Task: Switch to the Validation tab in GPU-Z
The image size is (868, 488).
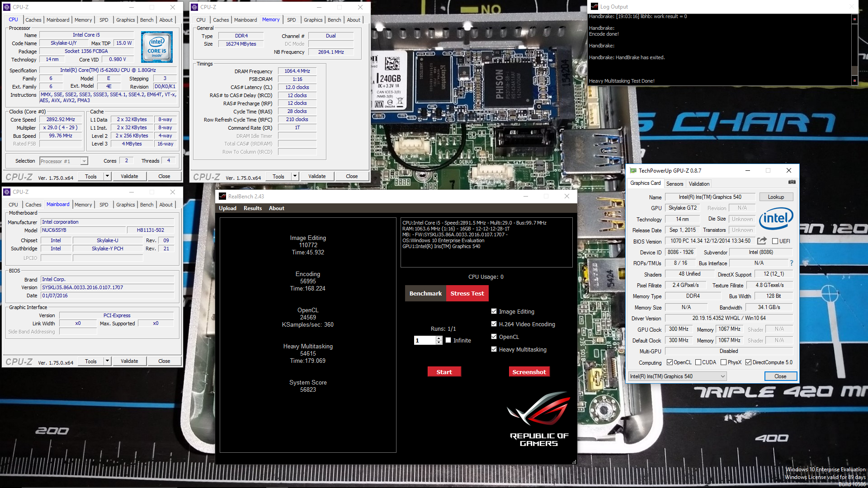Action: (699, 183)
